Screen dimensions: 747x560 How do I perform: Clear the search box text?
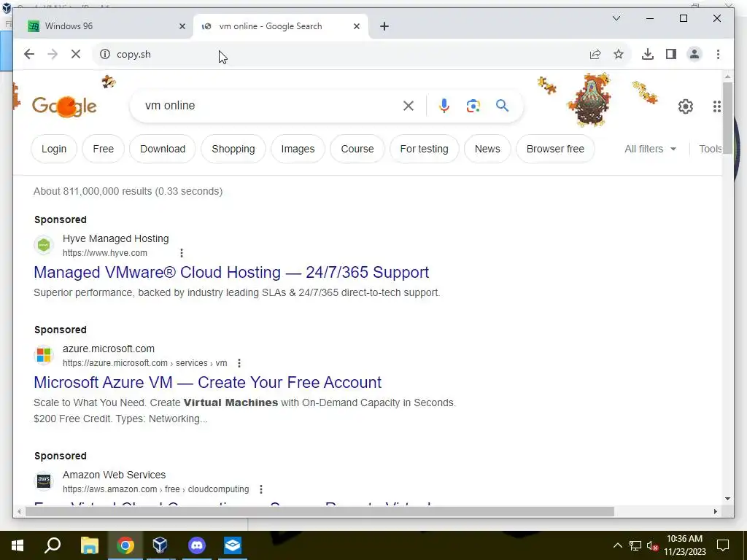click(x=409, y=106)
